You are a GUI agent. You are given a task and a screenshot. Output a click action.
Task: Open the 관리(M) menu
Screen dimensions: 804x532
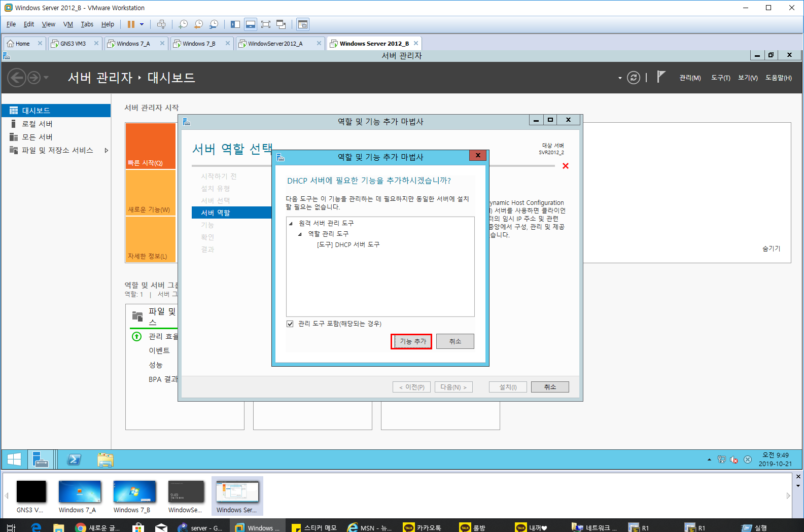(x=690, y=78)
